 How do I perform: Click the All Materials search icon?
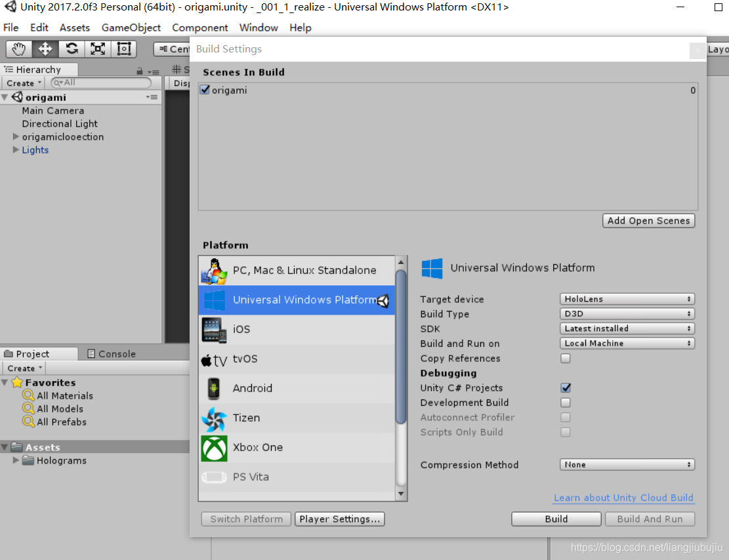click(28, 395)
